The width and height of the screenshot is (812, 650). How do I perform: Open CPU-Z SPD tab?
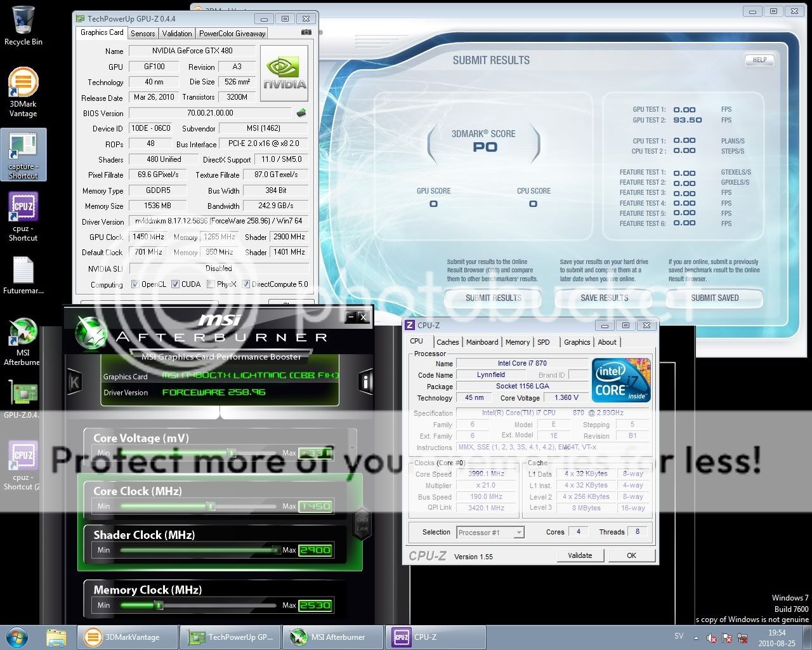544,342
